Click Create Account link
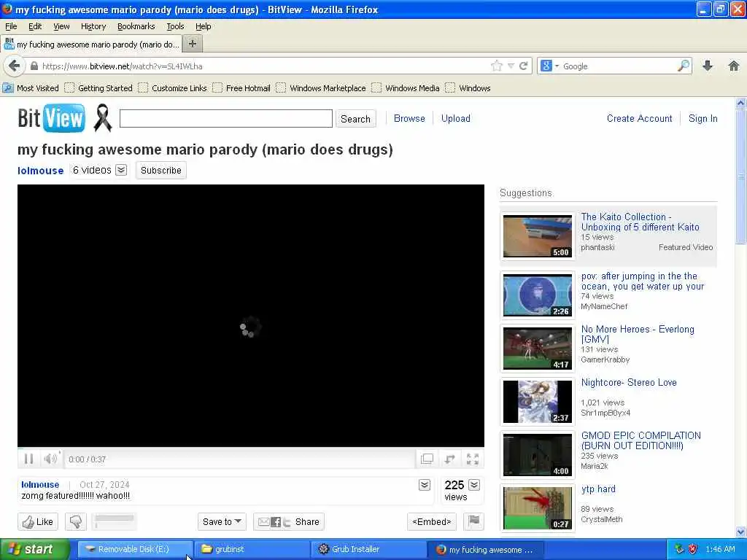 pyautogui.click(x=639, y=118)
